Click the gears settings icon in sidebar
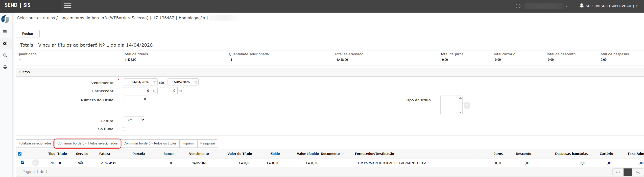644x177 pixels. [5, 44]
